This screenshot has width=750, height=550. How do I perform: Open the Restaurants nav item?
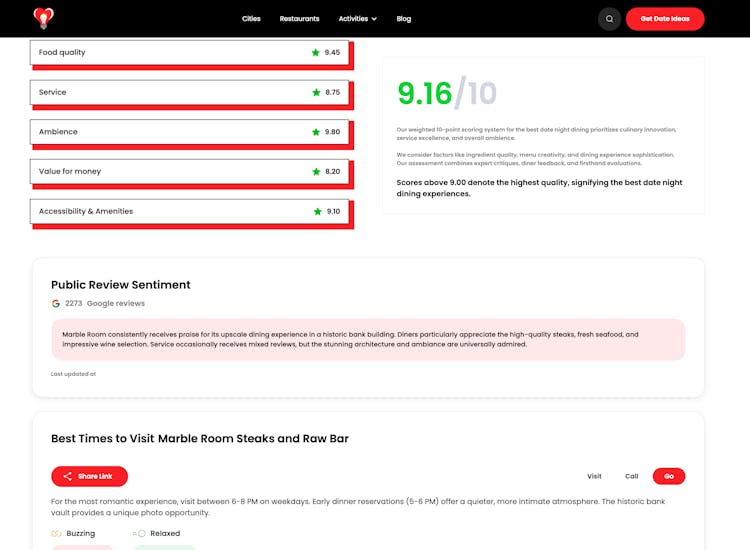point(299,19)
